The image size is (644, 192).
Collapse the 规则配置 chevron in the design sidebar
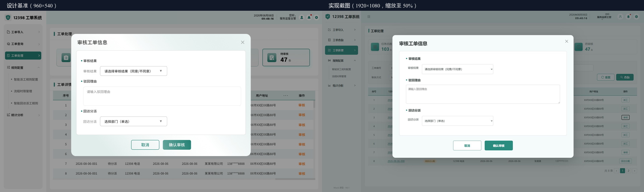[39, 67]
